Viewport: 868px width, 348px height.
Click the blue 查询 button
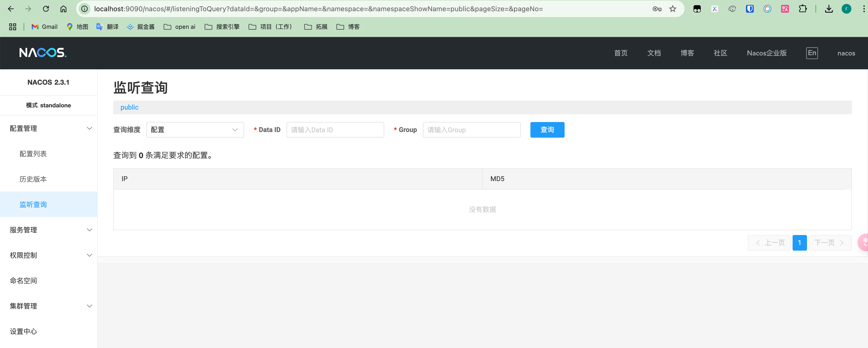point(547,130)
